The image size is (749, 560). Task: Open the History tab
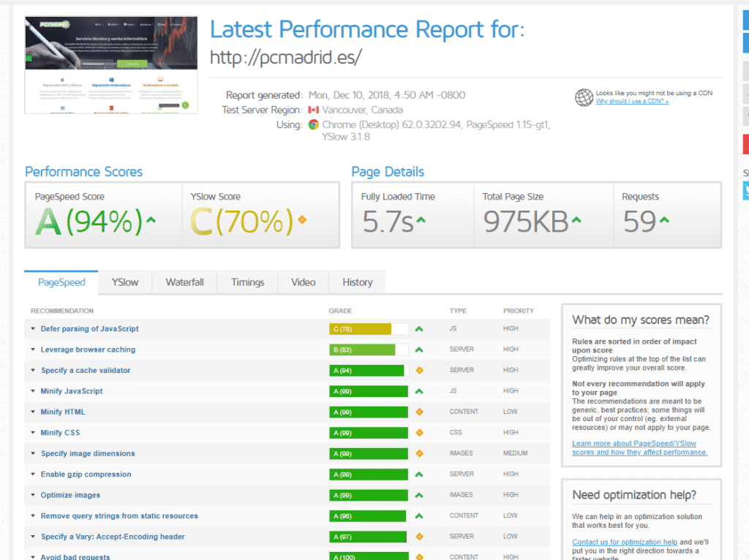click(357, 282)
